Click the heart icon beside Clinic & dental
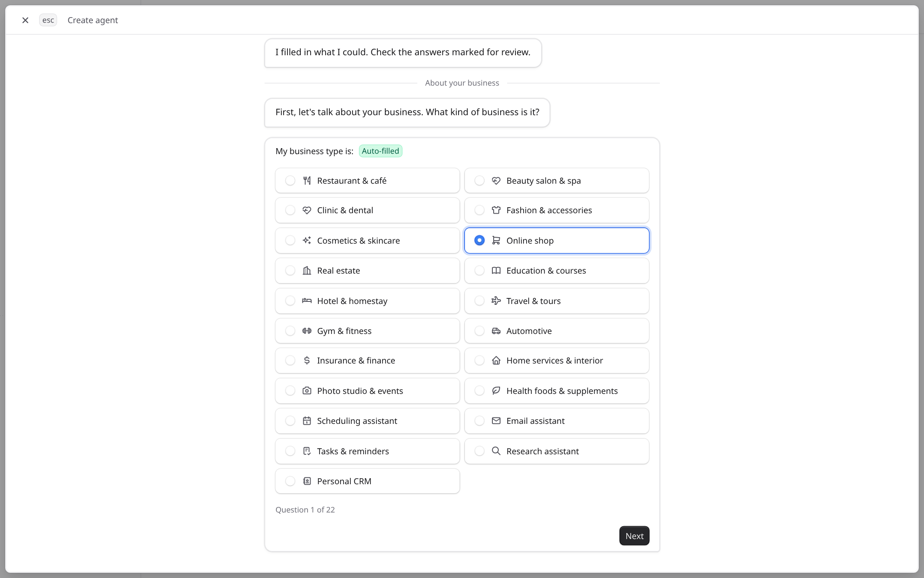This screenshot has height=578, width=924. click(x=307, y=210)
